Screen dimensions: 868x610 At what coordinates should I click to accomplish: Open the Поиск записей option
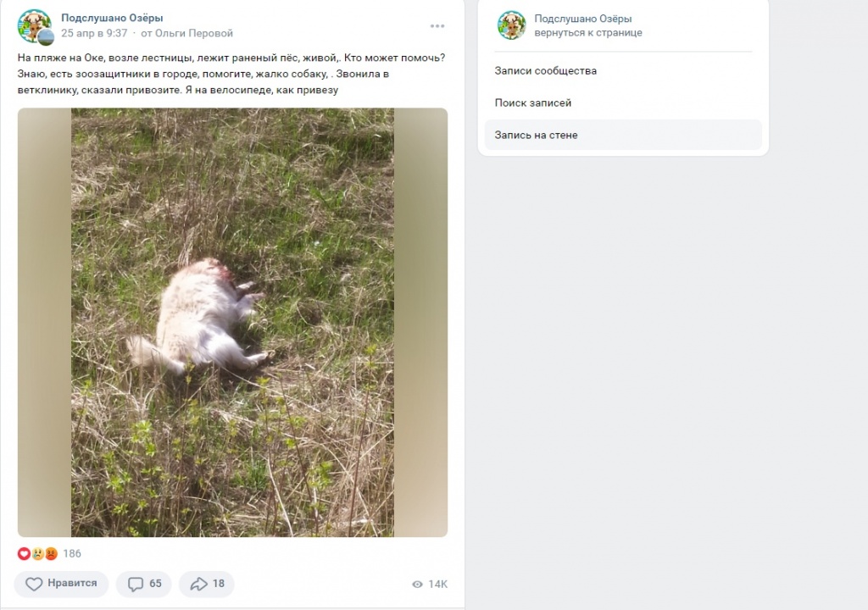(x=533, y=103)
